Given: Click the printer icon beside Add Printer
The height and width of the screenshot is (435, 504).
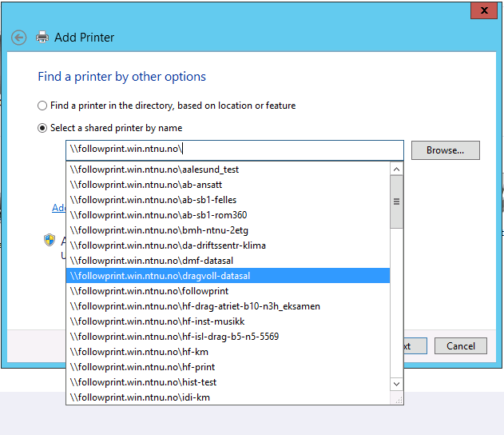Looking at the screenshot, I should click(42, 38).
